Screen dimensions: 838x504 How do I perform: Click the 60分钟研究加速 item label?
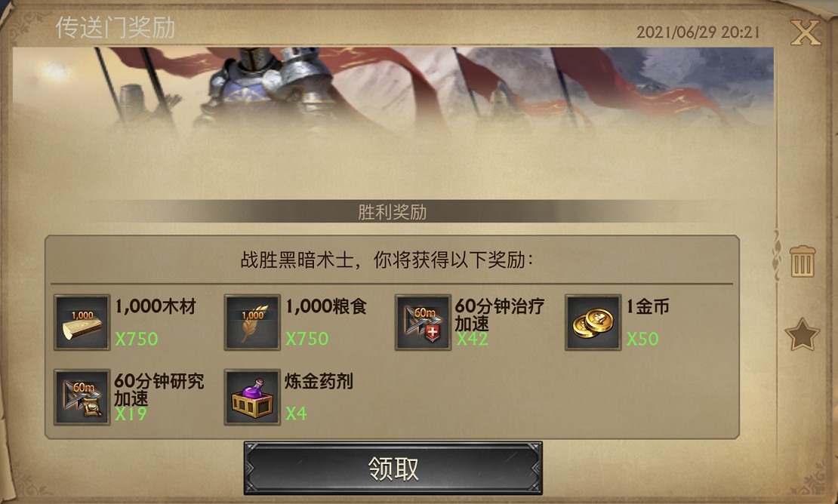(159, 389)
